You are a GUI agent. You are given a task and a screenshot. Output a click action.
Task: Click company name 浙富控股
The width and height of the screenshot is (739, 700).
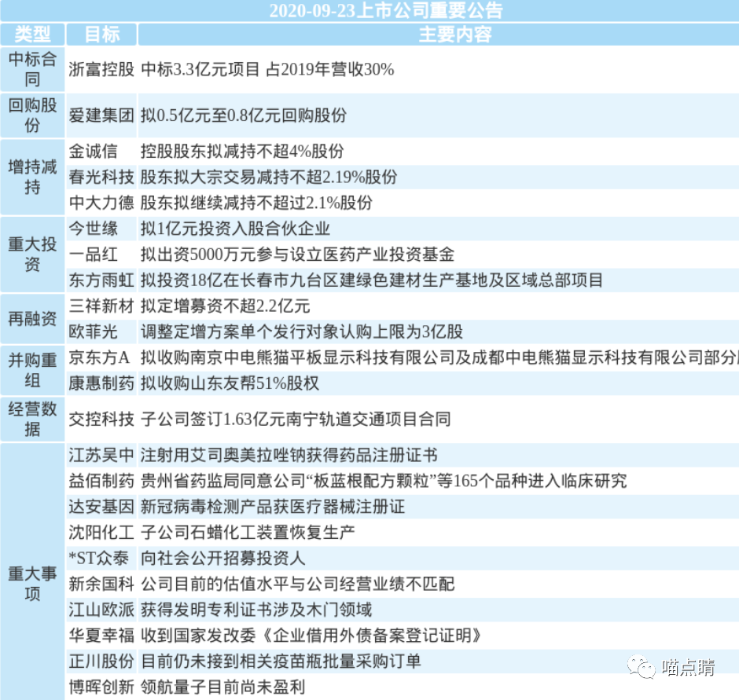click(101, 69)
